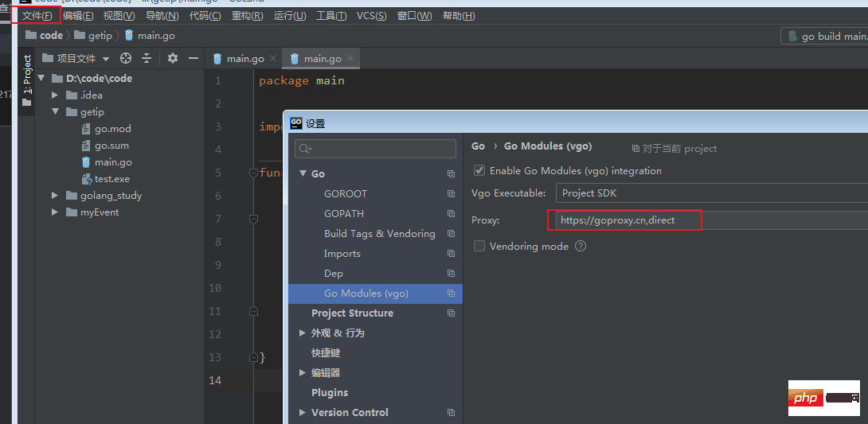
Task: Toggle Enable Go Modules (vgo) integration checkbox
Action: tap(479, 170)
